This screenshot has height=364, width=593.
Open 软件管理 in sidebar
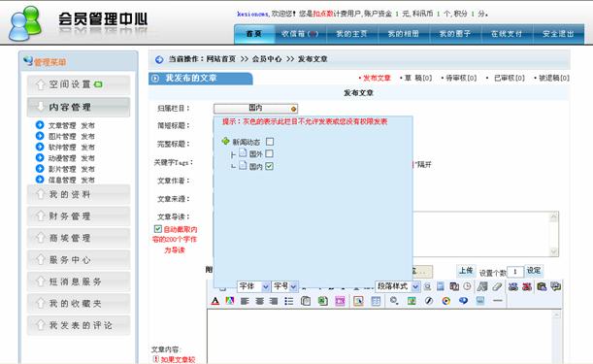point(62,148)
